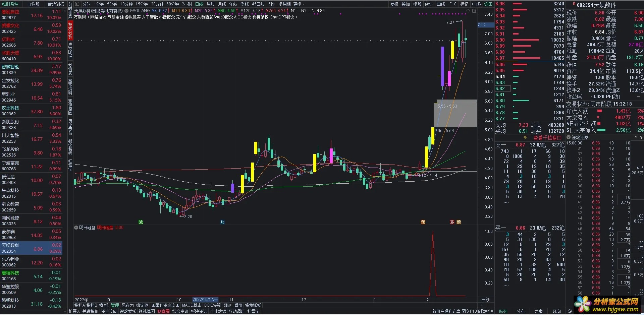This screenshot has width=644, height=315.
Task: Open the 临时条件 dropdown
Action: [11, 4]
